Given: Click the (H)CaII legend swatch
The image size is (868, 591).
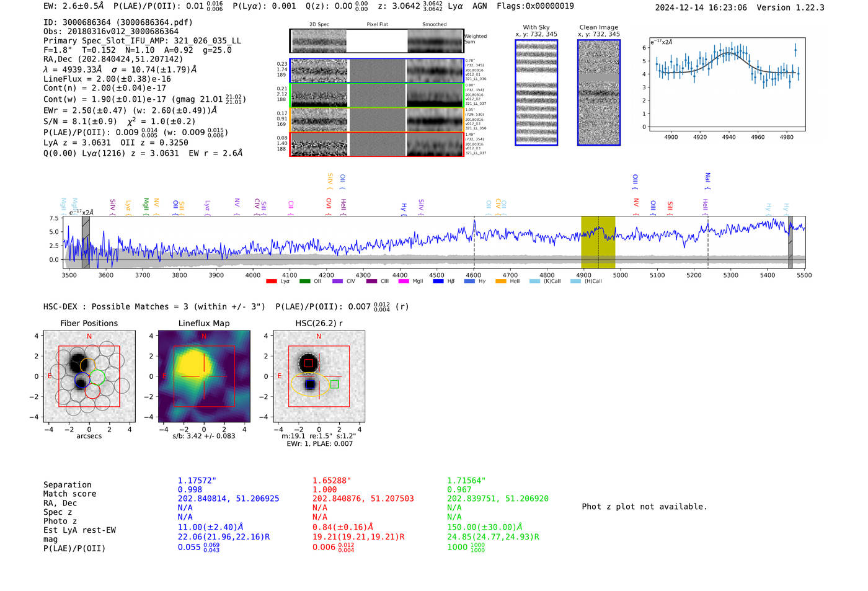Looking at the screenshot, I should (575, 282).
